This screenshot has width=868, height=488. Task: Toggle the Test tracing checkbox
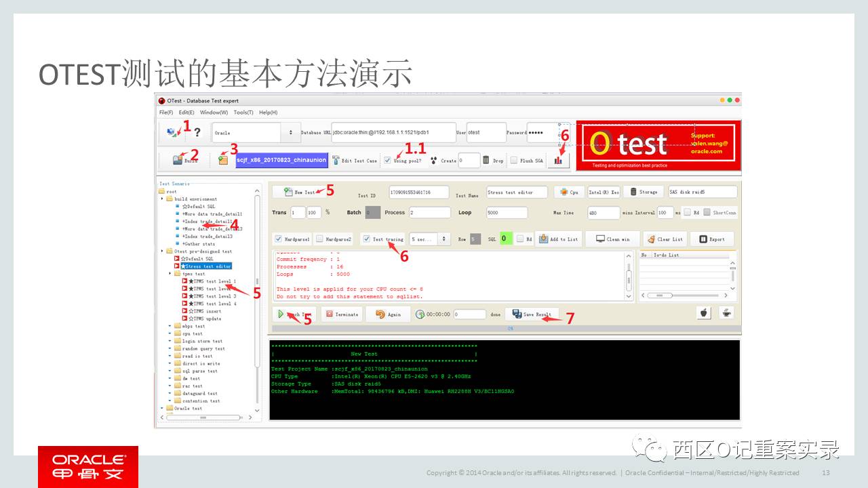tap(366, 239)
